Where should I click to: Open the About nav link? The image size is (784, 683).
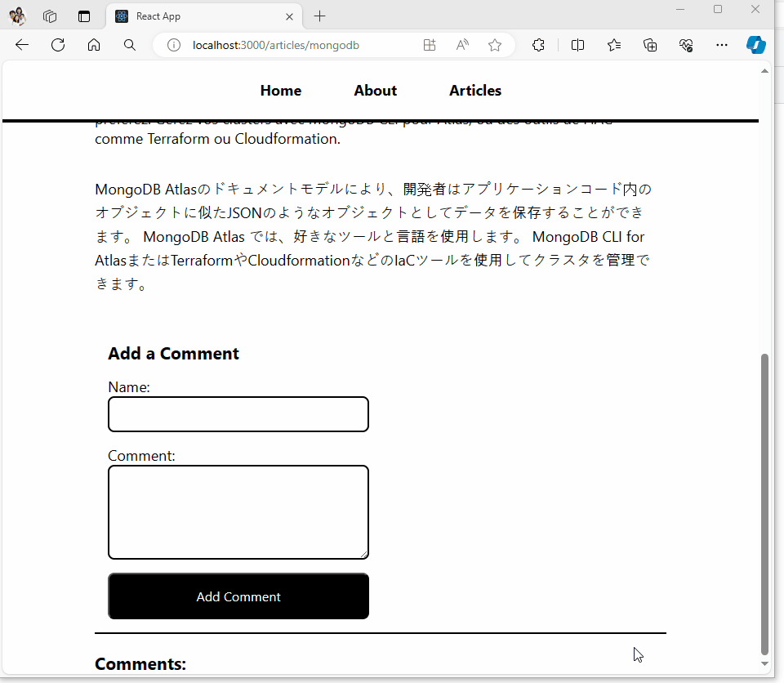376,91
